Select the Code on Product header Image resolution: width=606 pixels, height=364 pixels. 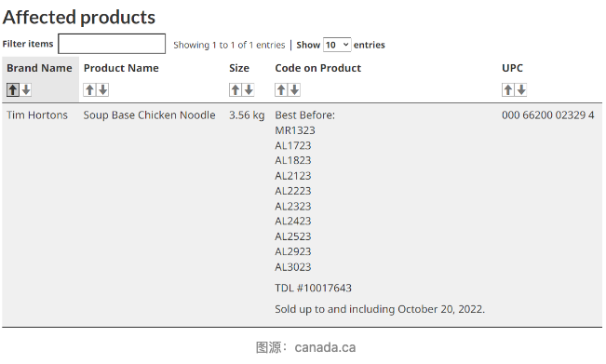pyautogui.click(x=318, y=68)
